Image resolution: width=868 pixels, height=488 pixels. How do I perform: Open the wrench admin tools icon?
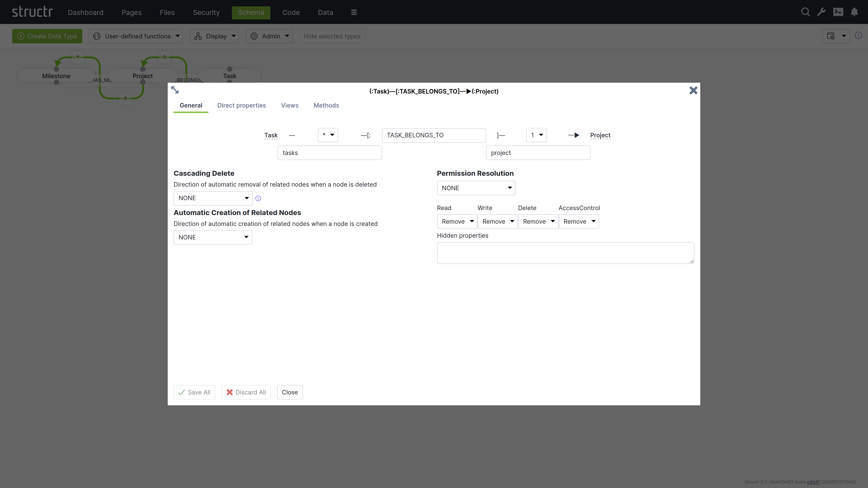pyautogui.click(x=821, y=12)
